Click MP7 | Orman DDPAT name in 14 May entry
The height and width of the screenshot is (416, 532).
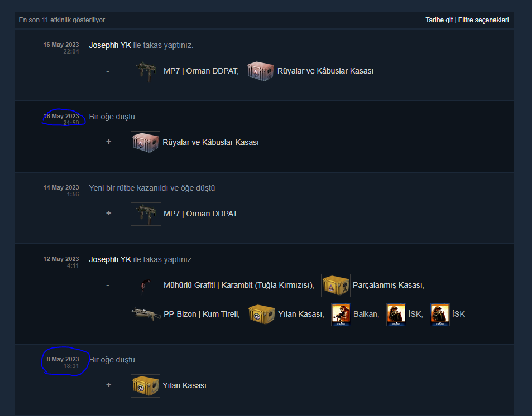pos(200,214)
